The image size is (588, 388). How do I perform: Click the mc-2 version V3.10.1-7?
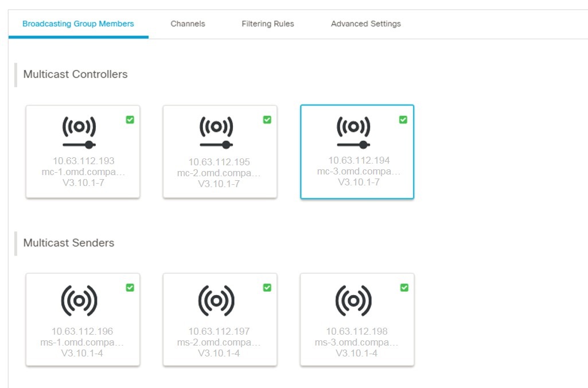219,184
